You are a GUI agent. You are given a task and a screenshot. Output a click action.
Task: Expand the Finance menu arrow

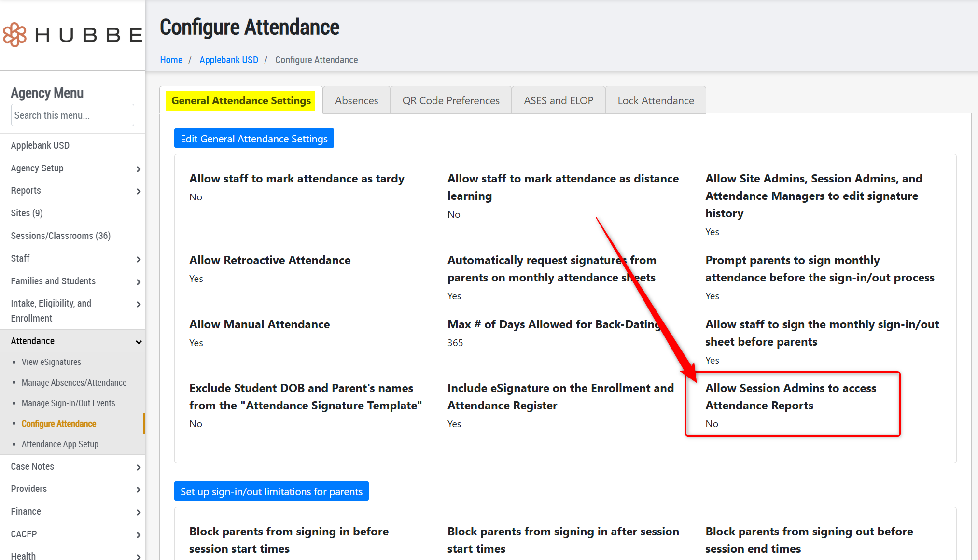tap(138, 512)
